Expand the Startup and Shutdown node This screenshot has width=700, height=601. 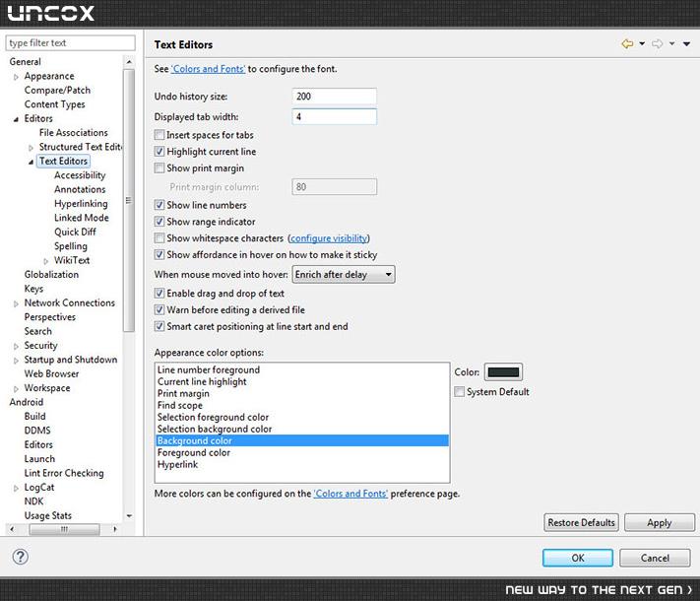click(16, 361)
